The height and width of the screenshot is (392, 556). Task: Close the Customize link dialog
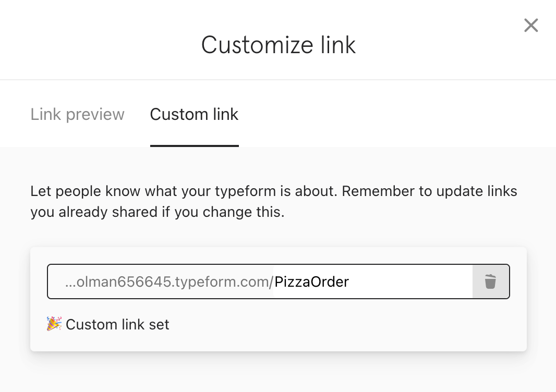531,25
